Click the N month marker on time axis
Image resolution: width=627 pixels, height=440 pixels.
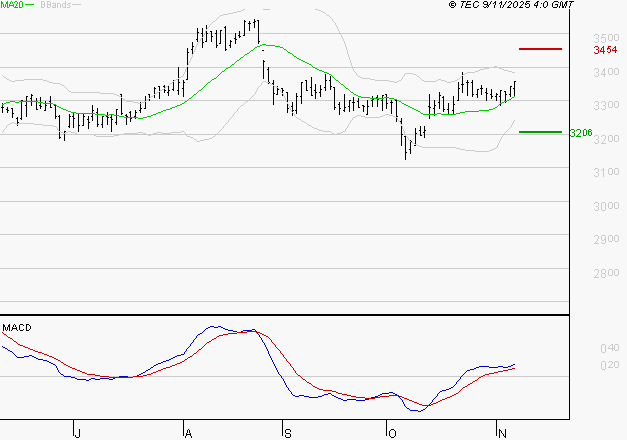click(x=502, y=433)
